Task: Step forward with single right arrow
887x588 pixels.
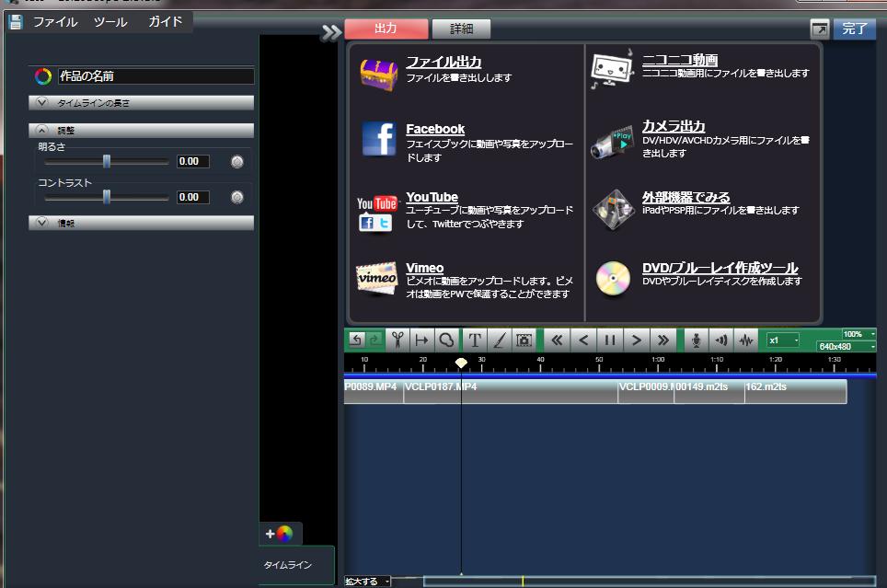Action: click(637, 340)
